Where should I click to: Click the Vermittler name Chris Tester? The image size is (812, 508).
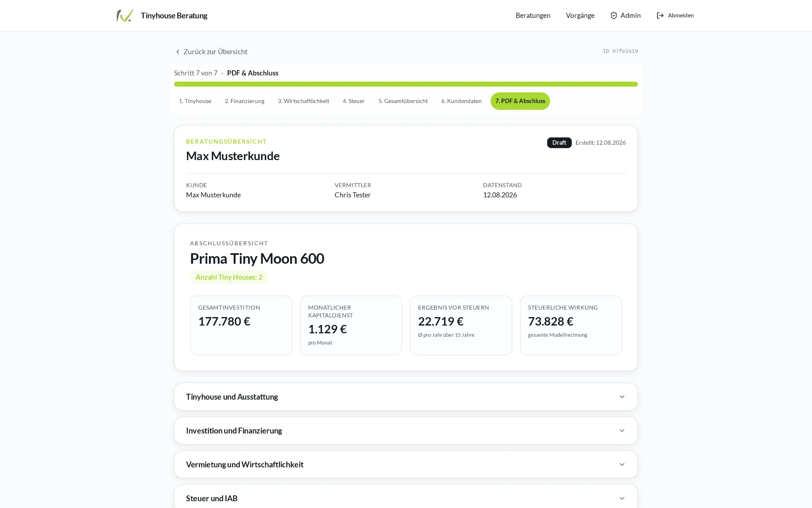click(x=353, y=195)
